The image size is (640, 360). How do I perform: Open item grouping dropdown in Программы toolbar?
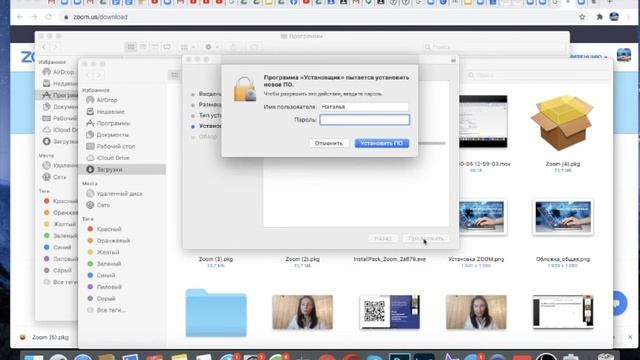[x=188, y=47]
